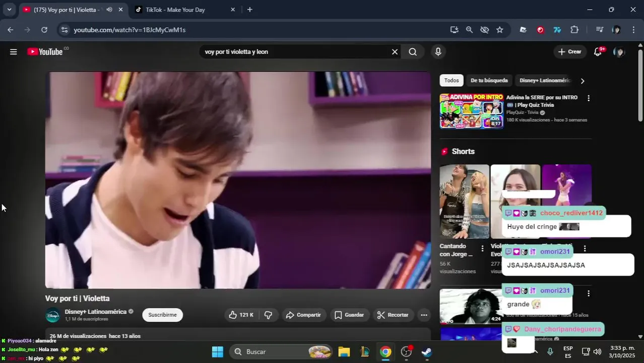Save video with Guardar button
Viewport: 644px width, 363px height.
coord(349,315)
